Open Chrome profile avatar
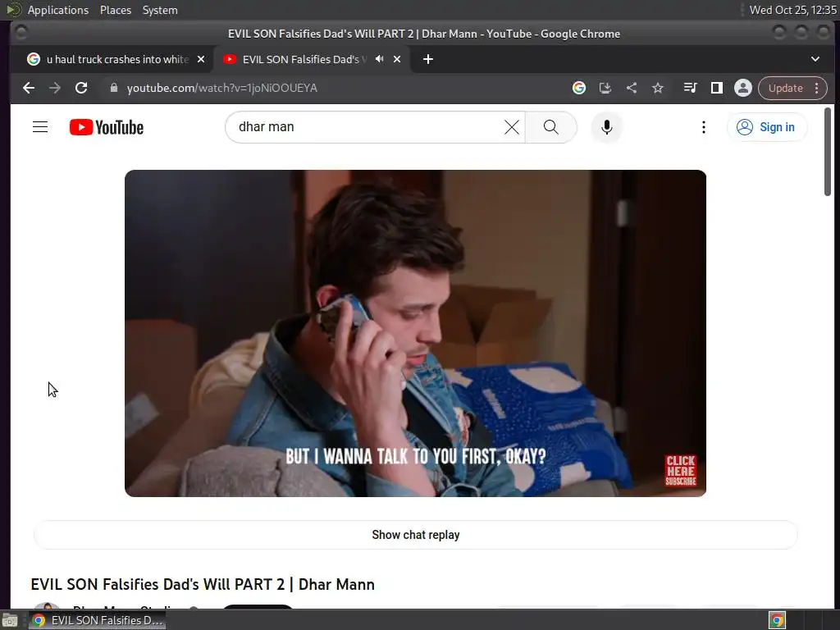Image resolution: width=840 pixels, height=630 pixels. (x=743, y=88)
